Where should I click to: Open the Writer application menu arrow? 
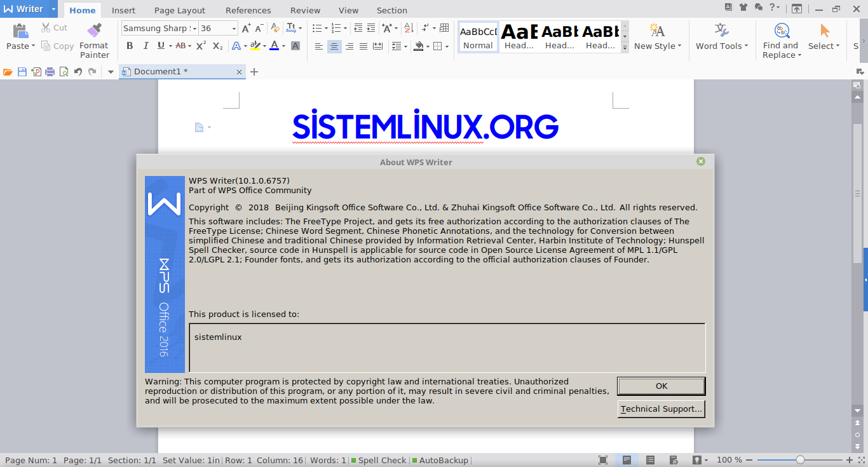click(x=53, y=9)
